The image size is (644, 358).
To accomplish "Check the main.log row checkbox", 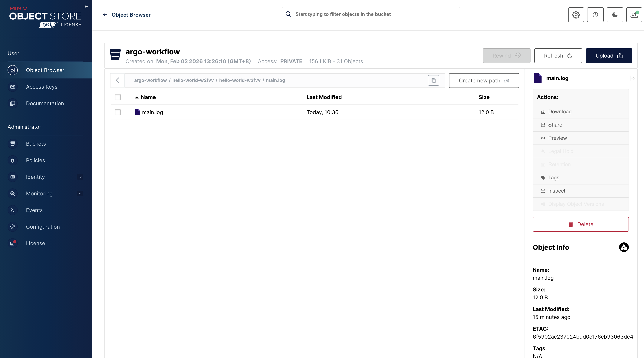I will click(117, 112).
